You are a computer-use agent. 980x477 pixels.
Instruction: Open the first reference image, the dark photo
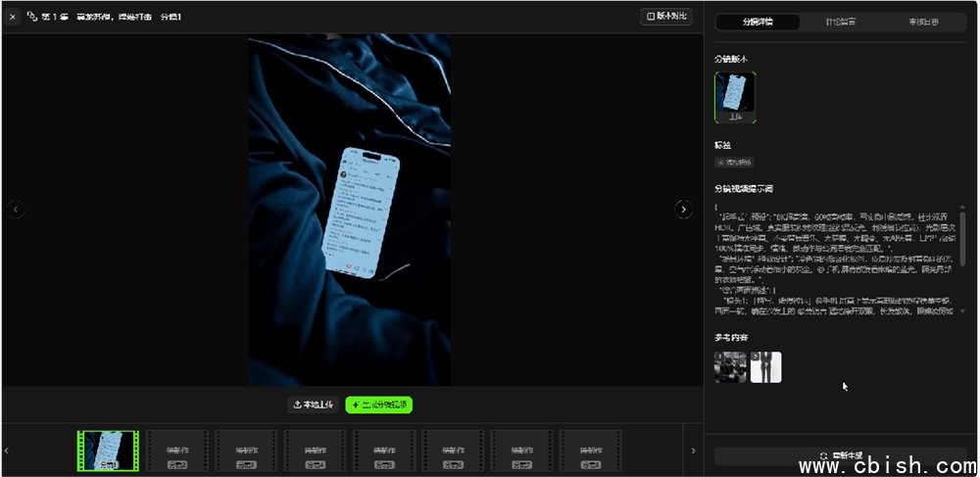tap(730, 367)
